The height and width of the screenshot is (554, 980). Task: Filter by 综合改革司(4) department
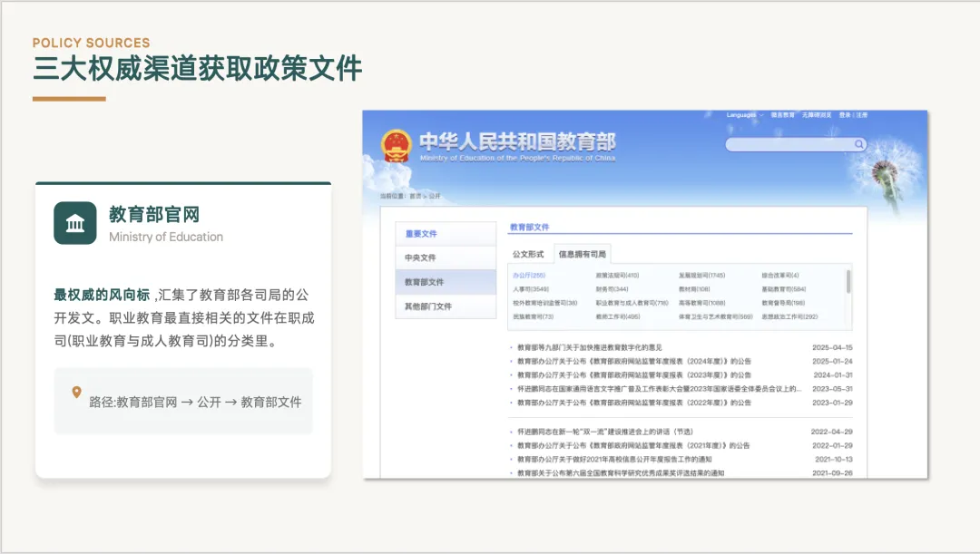pyautogui.click(x=780, y=276)
